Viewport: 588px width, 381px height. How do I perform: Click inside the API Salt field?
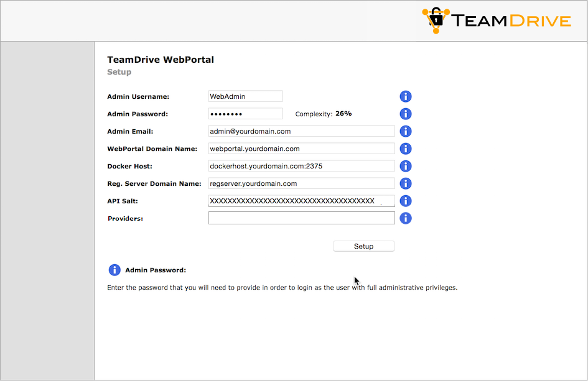tap(302, 201)
